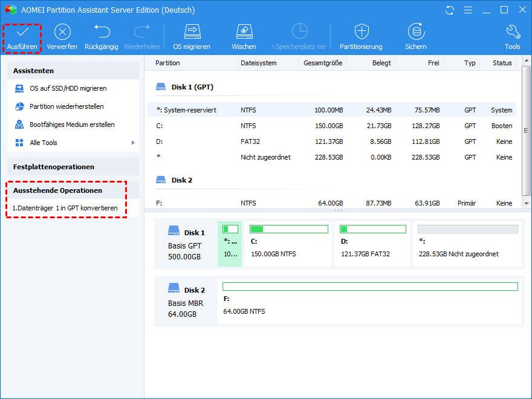Click the refresh icon in title bar
The width and height of the screenshot is (532, 399).
(x=449, y=10)
